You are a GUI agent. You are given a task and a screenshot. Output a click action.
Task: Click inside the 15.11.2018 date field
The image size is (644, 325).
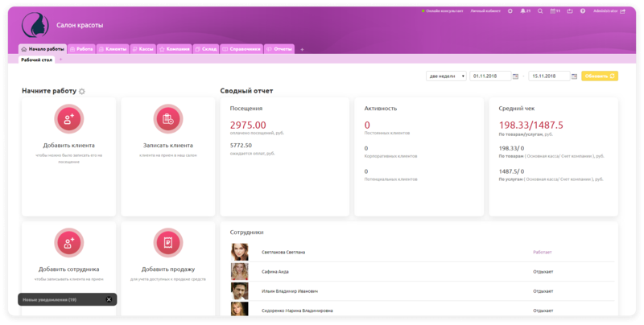pos(547,76)
